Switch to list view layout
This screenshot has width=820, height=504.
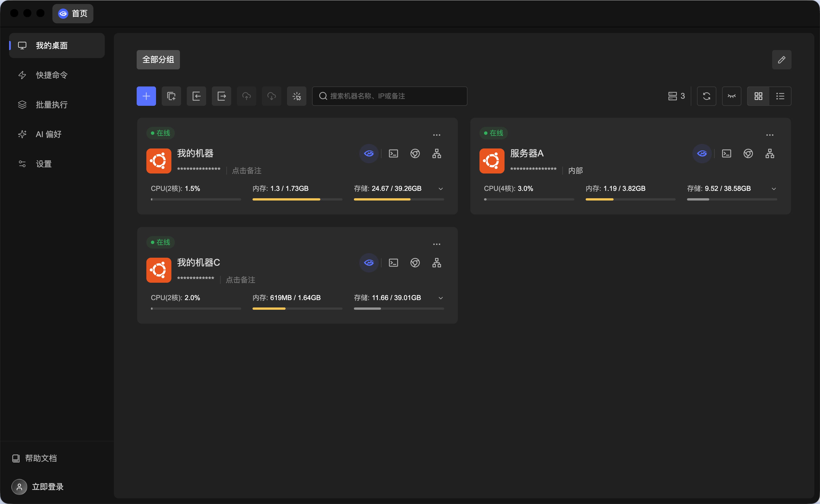780,96
